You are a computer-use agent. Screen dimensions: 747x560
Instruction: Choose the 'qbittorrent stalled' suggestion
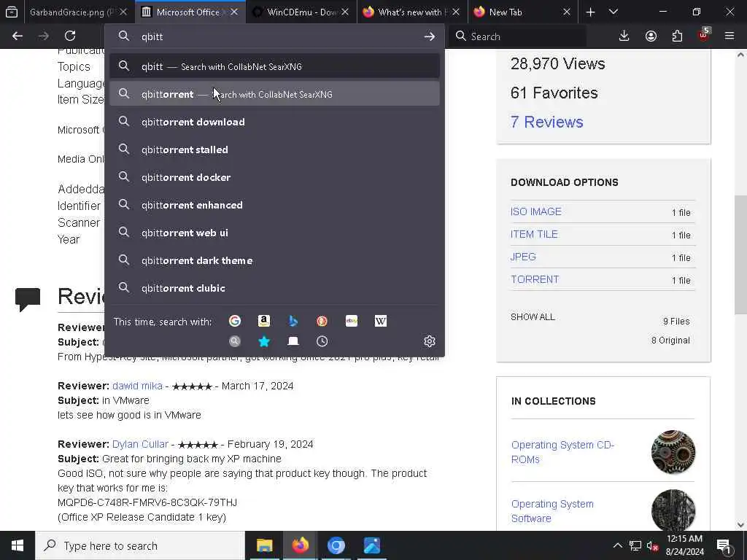[274, 149]
